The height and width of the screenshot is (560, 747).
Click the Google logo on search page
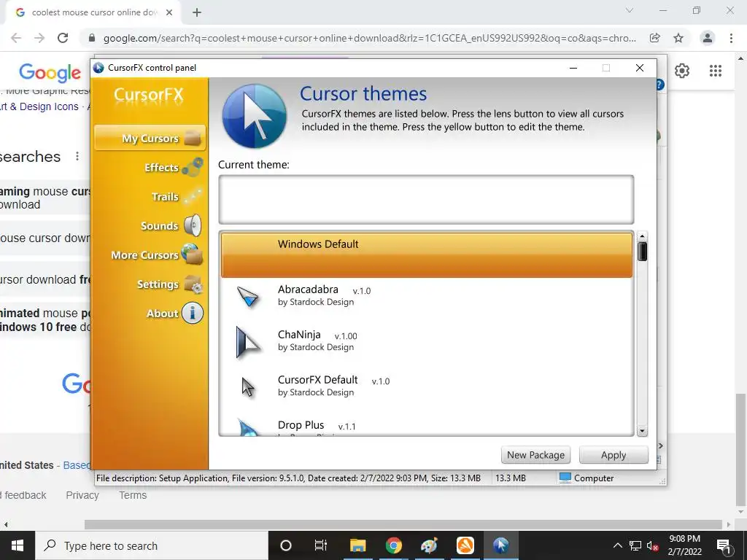click(50, 72)
